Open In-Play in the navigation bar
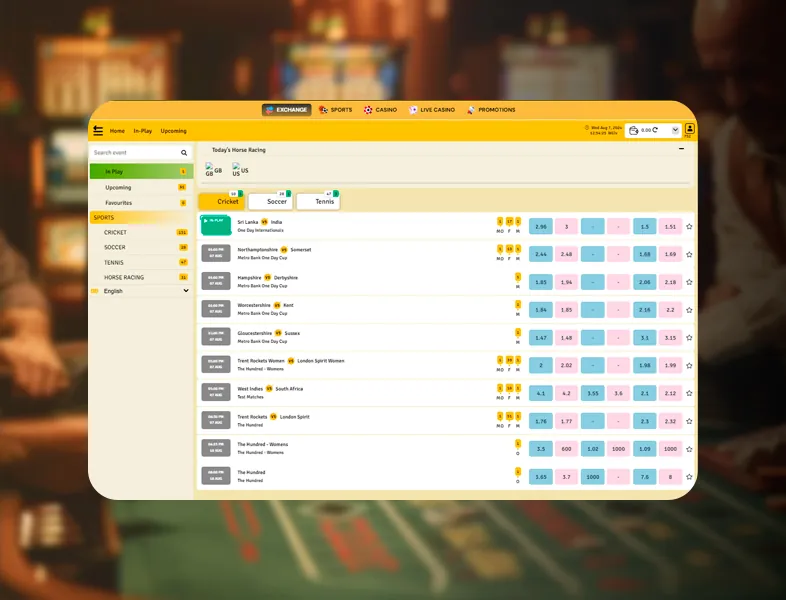The width and height of the screenshot is (786, 600). pyautogui.click(x=142, y=131)
